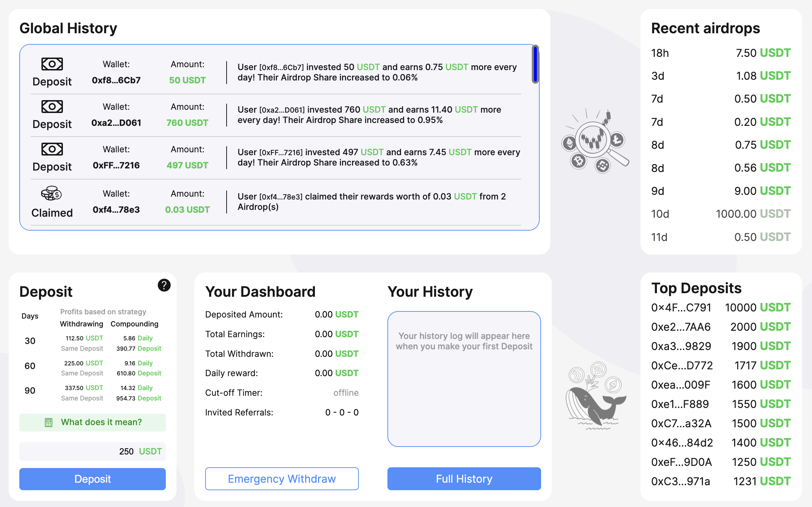Click the Total Withdrawn 0.00 USDT value
This screenshot has height=507, width=812.
tap(337, 354)
